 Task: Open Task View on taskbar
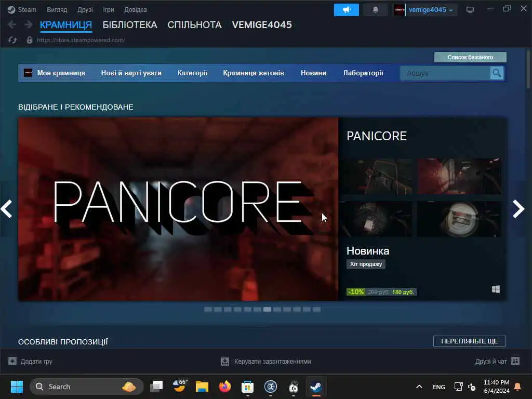tap(156, 387)
